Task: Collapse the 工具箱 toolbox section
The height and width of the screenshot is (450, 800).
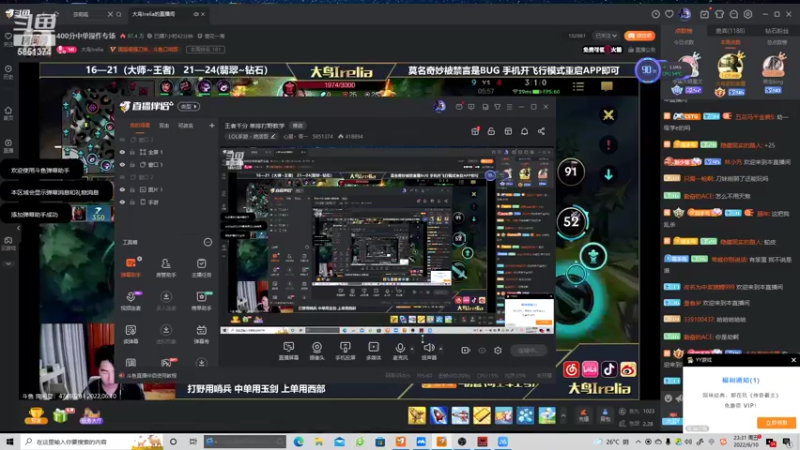Action: point(208,242)
